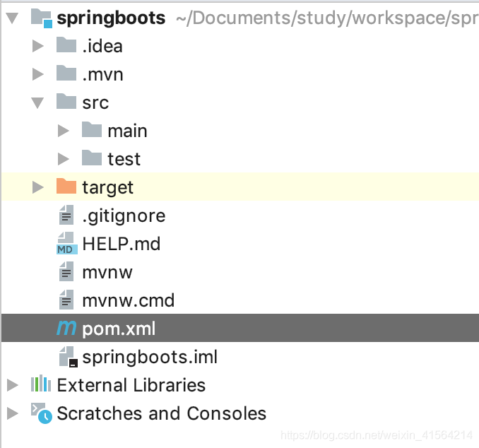Image resolution: width=479 pixels, height=448 pixels.
Task: Select the .idea folder label
Action: [x=102, y=47]
